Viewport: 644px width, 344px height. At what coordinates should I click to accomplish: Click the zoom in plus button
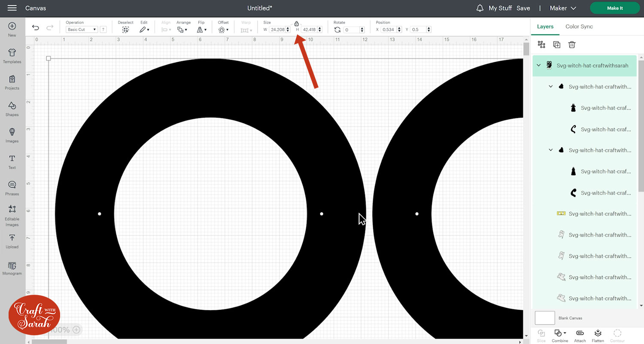(76, 329)
